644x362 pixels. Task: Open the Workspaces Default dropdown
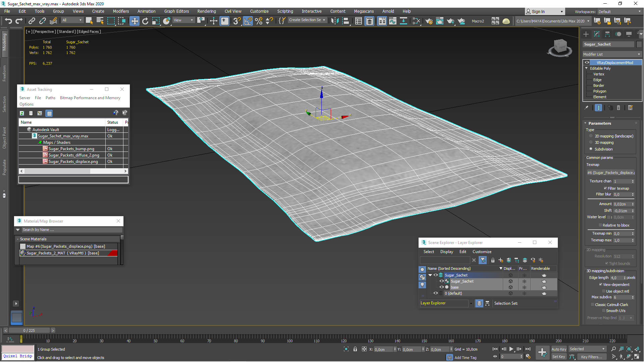coord(620,11)
